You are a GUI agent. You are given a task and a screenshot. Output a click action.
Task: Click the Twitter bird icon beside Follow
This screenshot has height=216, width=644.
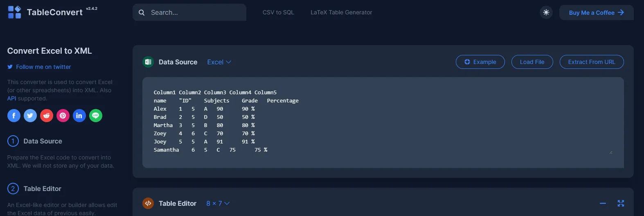[x=10, y=67]
